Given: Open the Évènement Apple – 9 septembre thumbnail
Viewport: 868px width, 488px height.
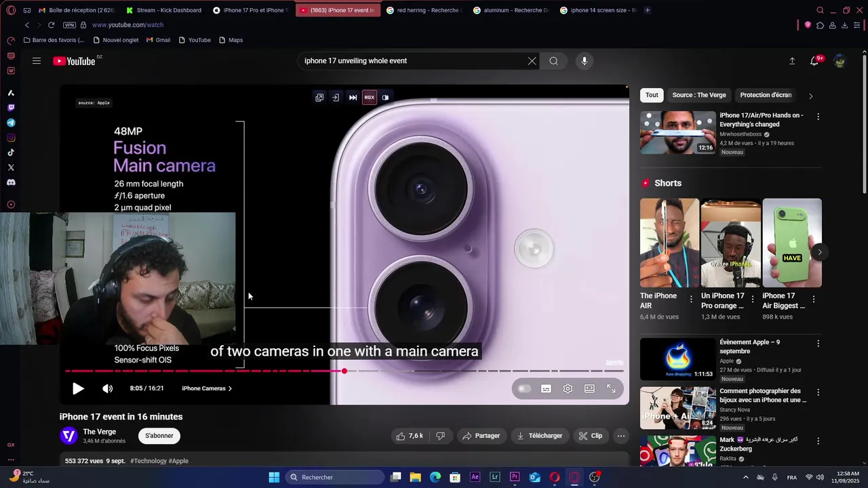Looking at the screenshot, I should click(x=678, y=359).
